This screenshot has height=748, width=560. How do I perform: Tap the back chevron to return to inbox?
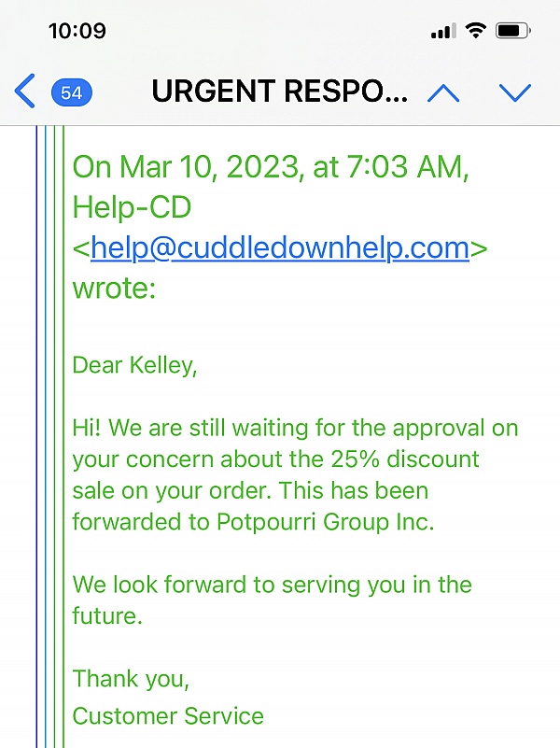25,91
